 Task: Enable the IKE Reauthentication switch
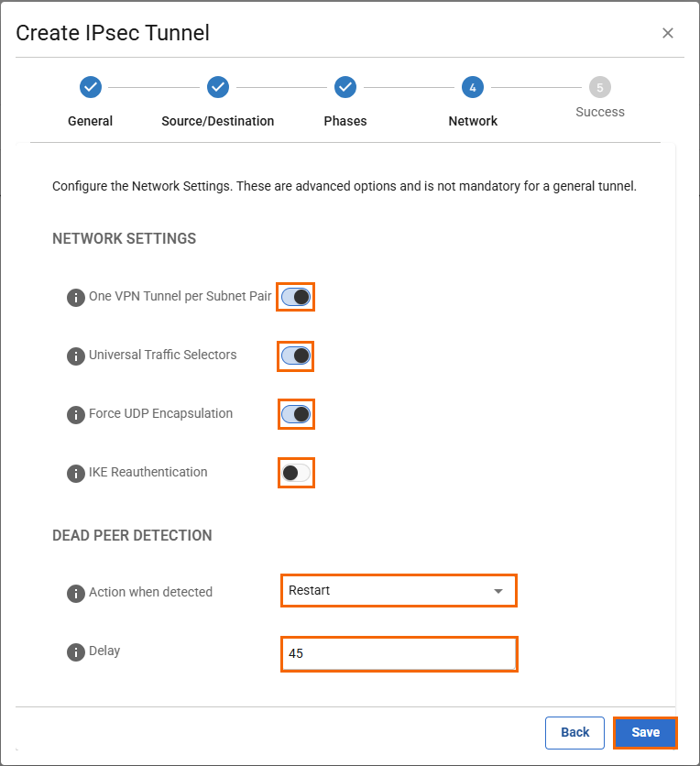point(296,473)
